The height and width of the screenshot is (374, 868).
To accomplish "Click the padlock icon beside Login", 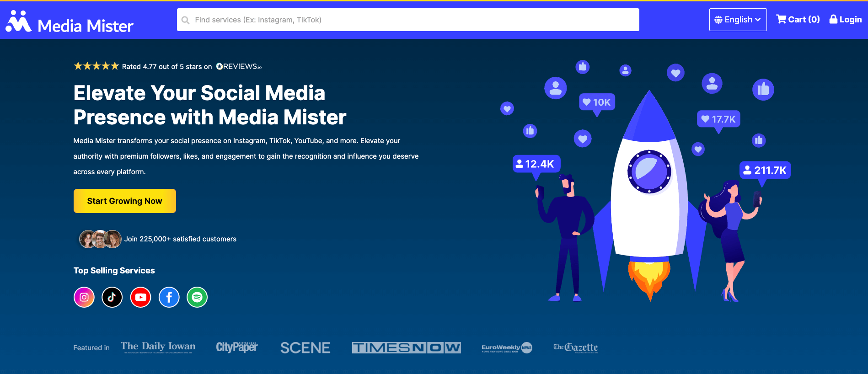I will 833,19.
